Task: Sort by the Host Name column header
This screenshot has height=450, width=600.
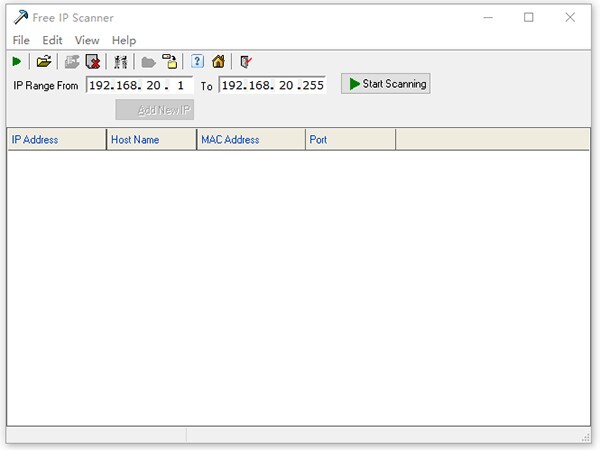Action: [151, 140]
